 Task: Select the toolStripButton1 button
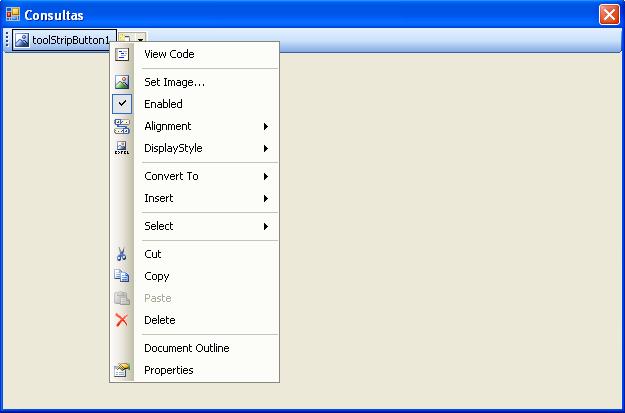click(x=62, y=39)
